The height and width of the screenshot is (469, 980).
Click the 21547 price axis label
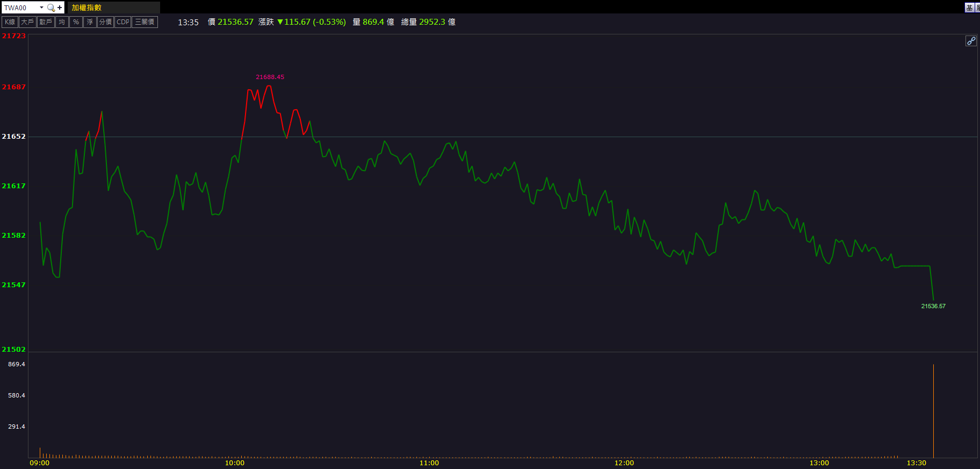tap(13, 285)
